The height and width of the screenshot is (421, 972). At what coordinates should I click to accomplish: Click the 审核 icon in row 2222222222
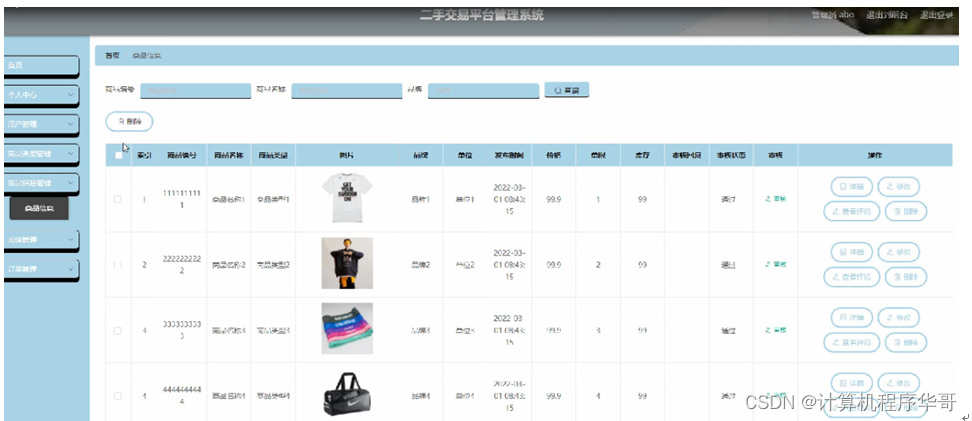[776, 265]
